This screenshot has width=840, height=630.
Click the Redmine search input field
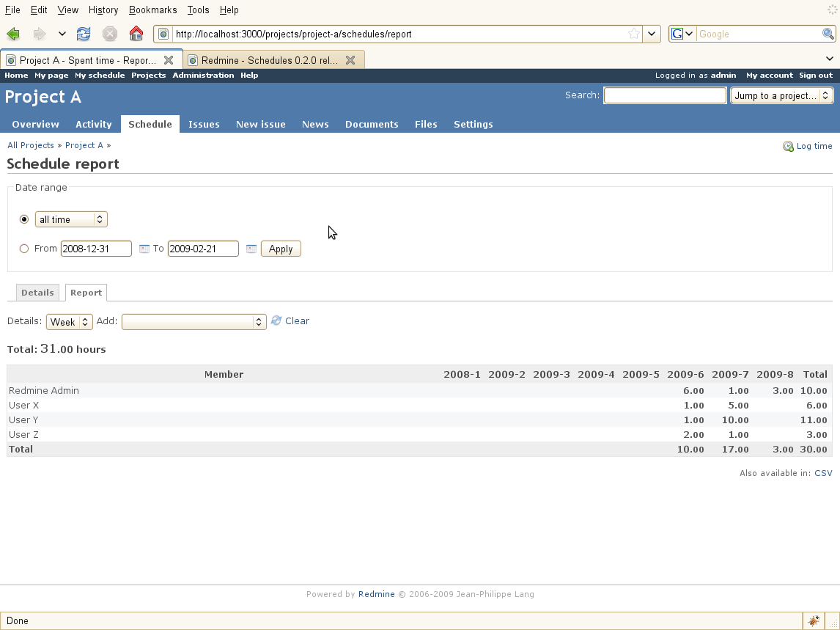click(x=664, y=95)
